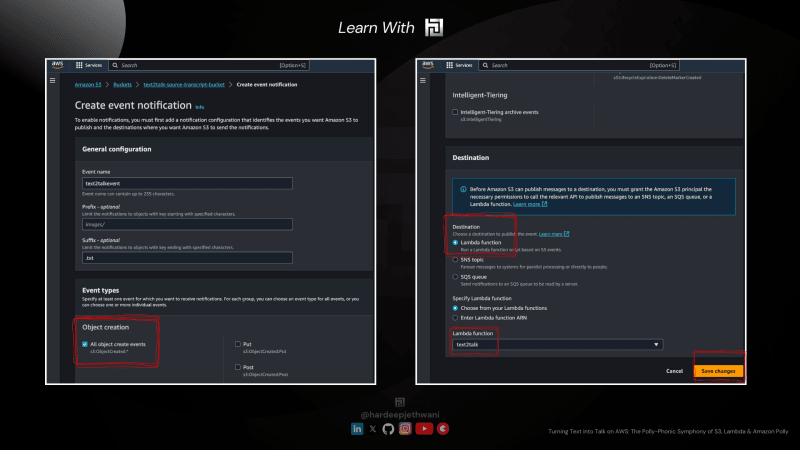Toggle All object create events checkbox
The image size is (800, 450).
pyautogui.click(x=85, y=344)
